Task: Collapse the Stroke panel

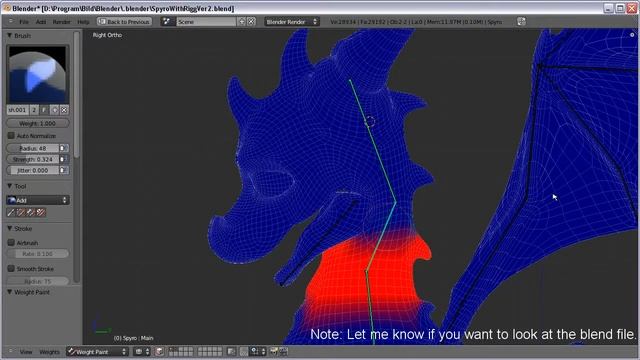Action: pyautogui.click(x=9, y=229)
